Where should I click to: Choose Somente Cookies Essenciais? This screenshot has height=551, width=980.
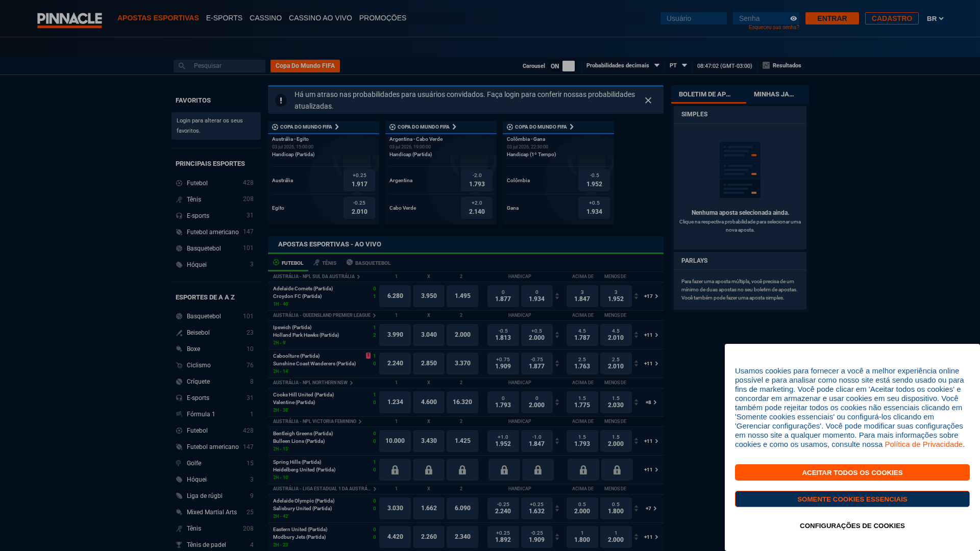[x=852, y=499]
